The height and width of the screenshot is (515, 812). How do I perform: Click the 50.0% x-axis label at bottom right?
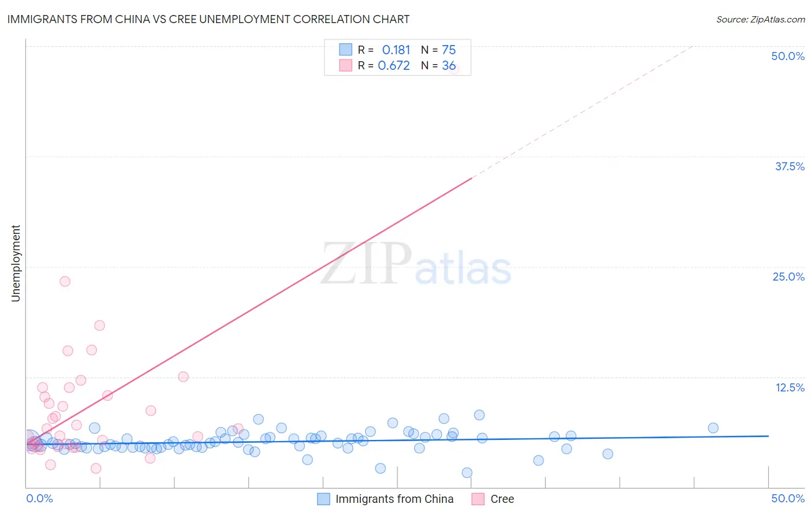tap(788, 498)
